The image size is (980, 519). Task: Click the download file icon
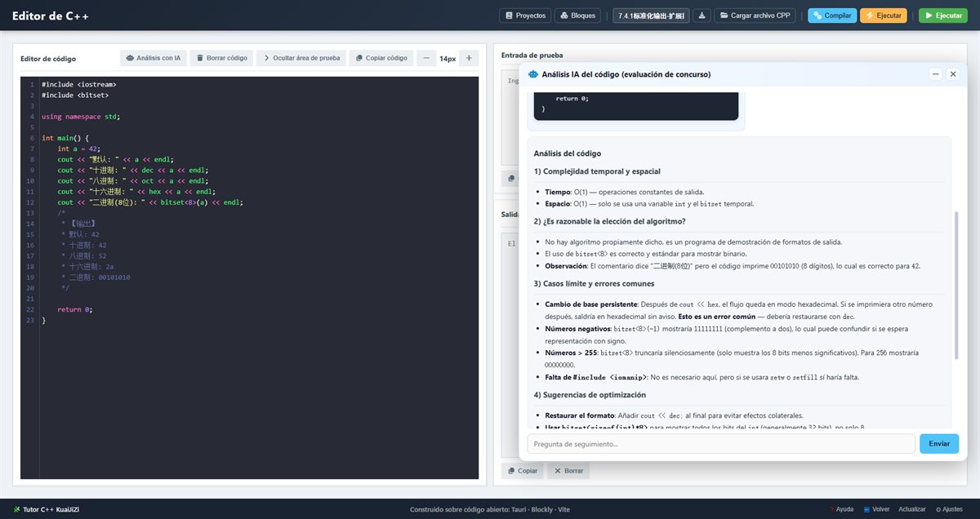click(702, 16)
